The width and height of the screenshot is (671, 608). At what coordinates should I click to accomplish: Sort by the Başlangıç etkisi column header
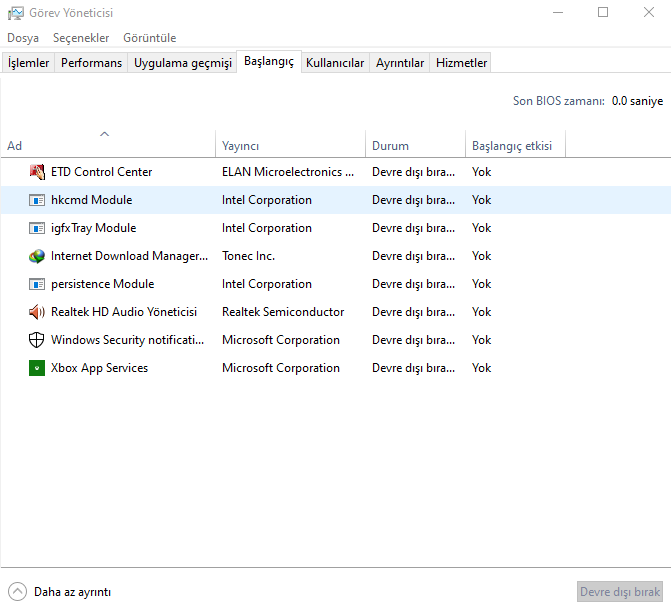[515, 144]
